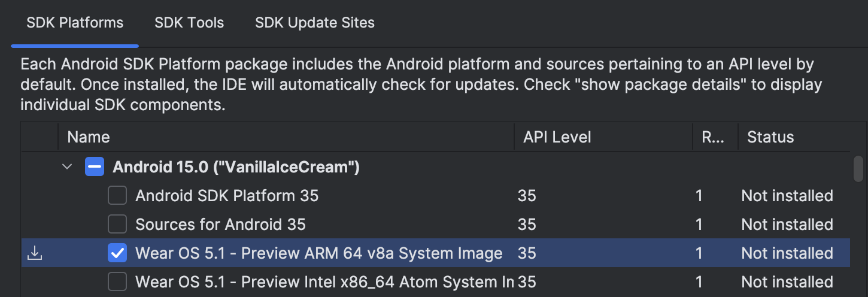The height and width of the screenshot is (297, 868).
Task: Enable the Sources for Android 35 checkbox
Action: coord(117,225)
